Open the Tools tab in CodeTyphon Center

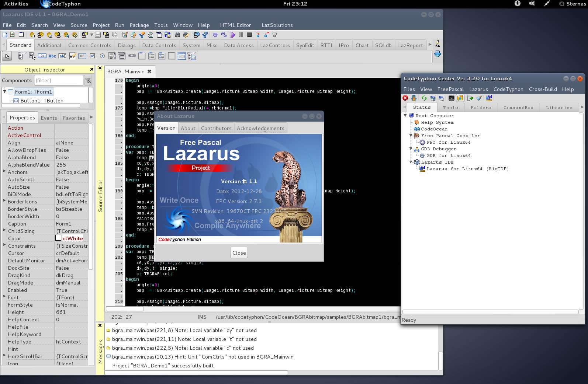tap(450, 108)
